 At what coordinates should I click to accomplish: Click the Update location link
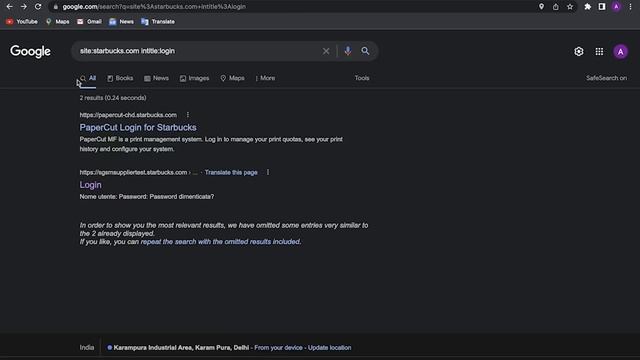click(329, 348)
